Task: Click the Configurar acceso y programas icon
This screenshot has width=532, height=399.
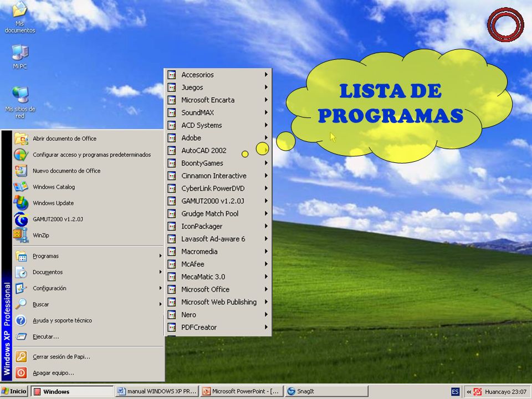Action: 21,155
